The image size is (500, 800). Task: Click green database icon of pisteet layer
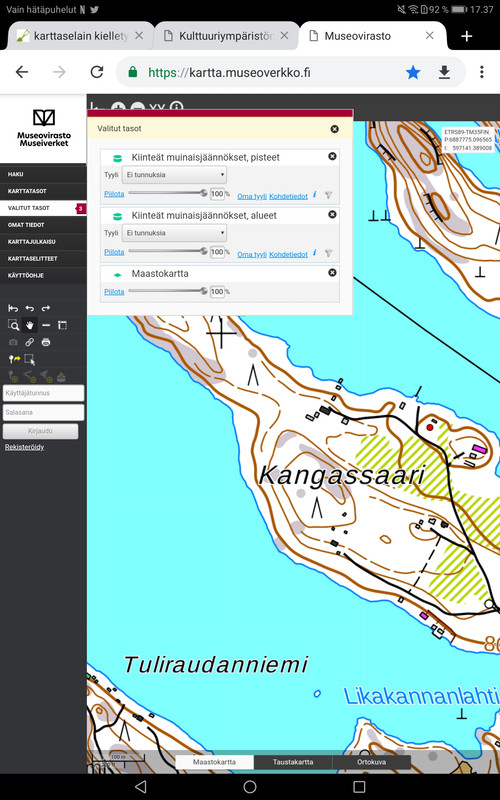click(x=117, y=158)
